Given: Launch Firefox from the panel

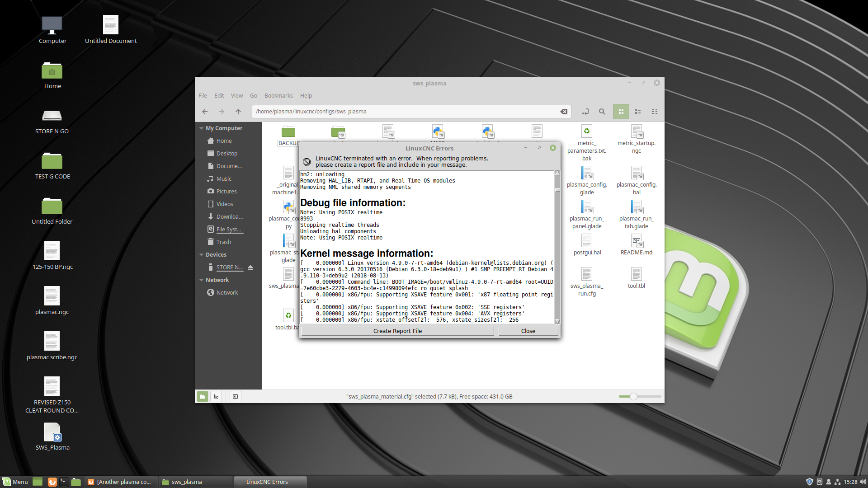Looking at the screenshot, I should point(52,482).
